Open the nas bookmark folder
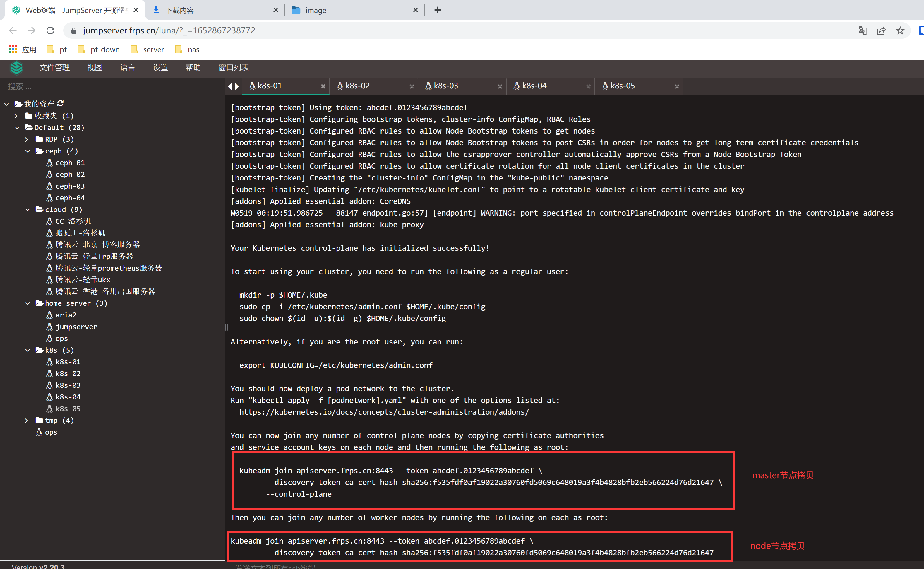The image size is (924, 569). tap(187, 50)
